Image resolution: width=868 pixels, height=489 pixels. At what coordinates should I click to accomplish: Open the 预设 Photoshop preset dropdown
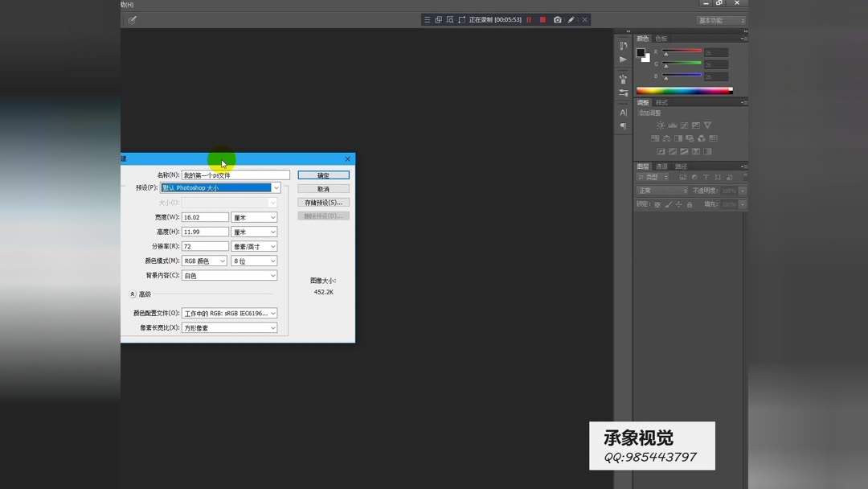pyautogui.click(x=221, y=187)
